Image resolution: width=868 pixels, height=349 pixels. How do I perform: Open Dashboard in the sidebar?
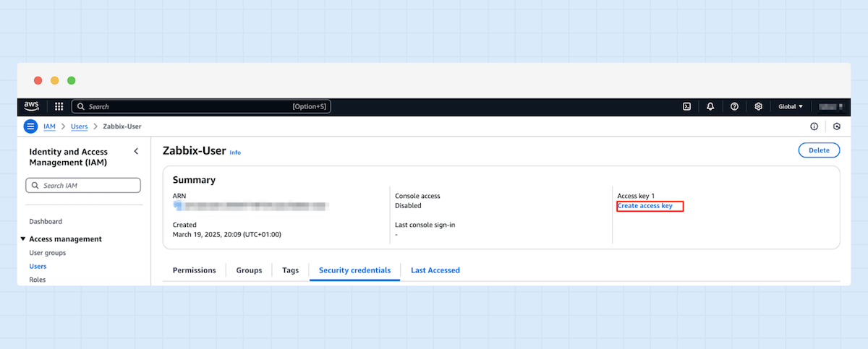point(46,222)
